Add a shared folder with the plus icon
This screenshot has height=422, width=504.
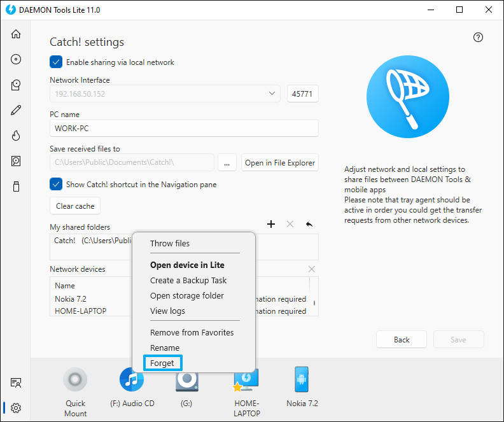pos(271,224)
